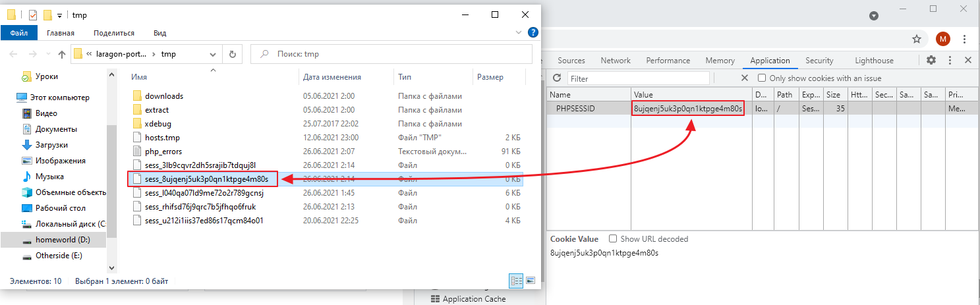Refresh the tmp folder view
Viewport: 980px width, 305px height.
click(x=232, y=54)
